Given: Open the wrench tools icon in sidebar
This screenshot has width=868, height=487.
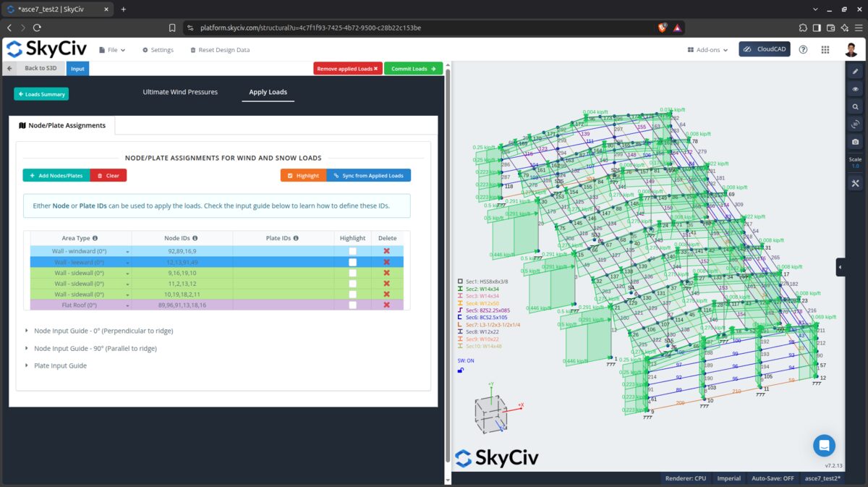Looking at the screenshot, I should pyautogui.click(x=855, y=183).
